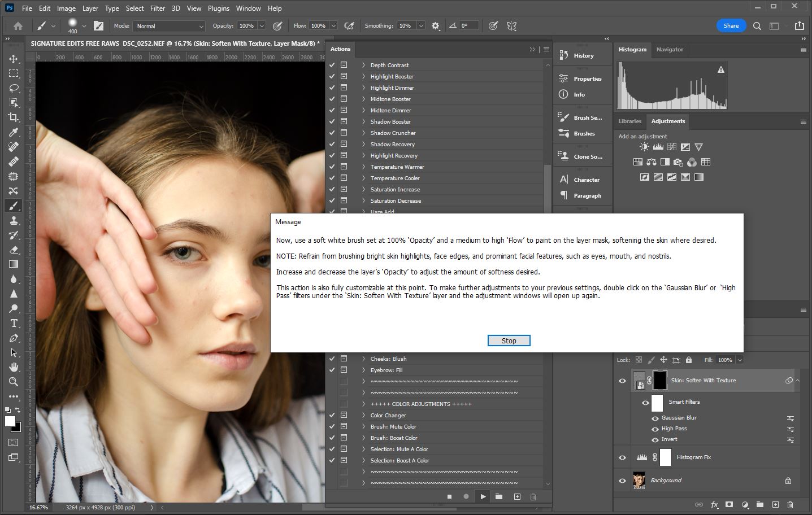Open the History panel
This screenshot has width=812, height=515.
pyautogui.click(x=583, y=55)
